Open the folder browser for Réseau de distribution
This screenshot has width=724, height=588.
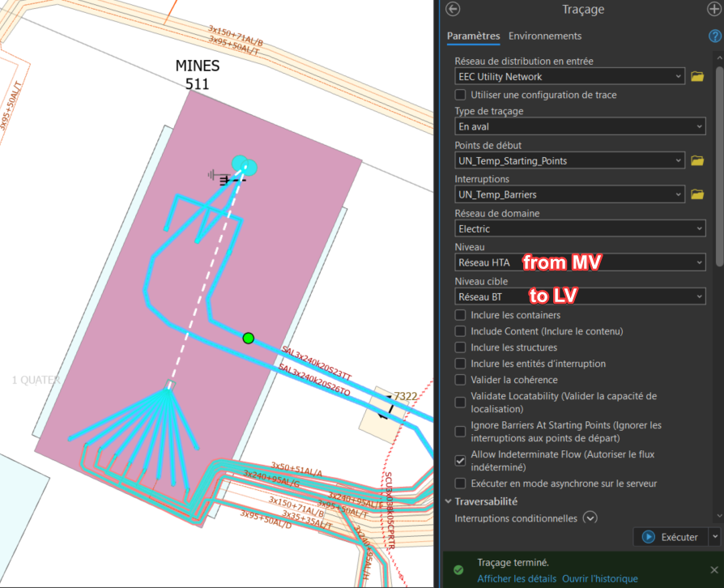coord(697,76)
